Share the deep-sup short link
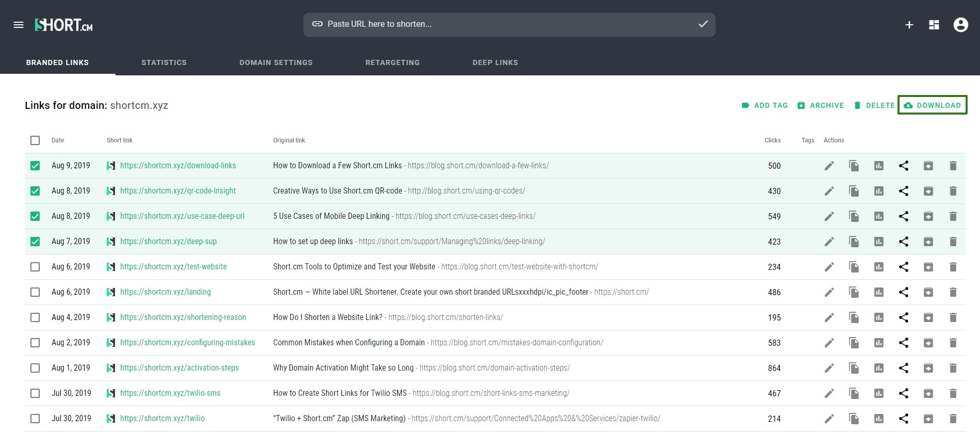 click(x=904, y=242)
